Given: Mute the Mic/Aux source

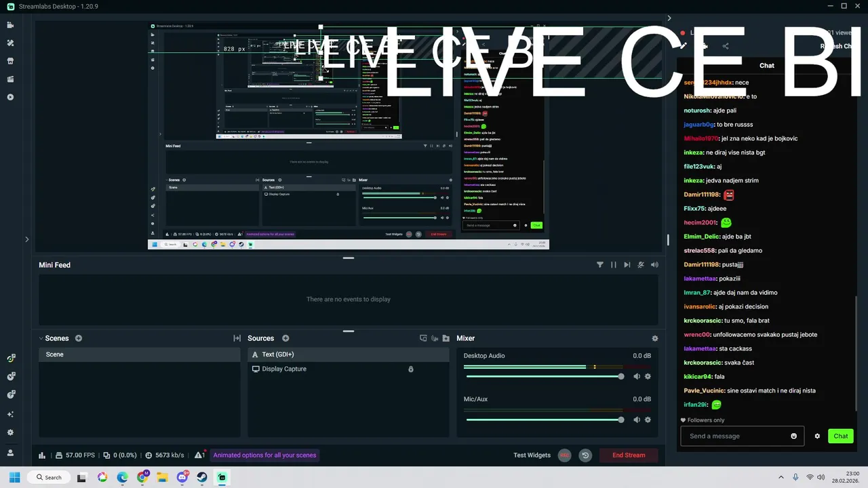Looking at the screenshot, I should coord(637,420).
